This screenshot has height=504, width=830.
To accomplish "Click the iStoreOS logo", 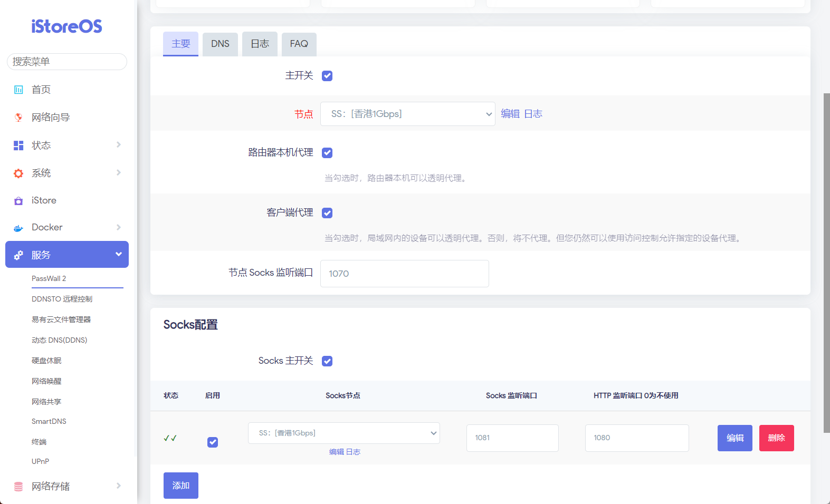I will 66,26.
